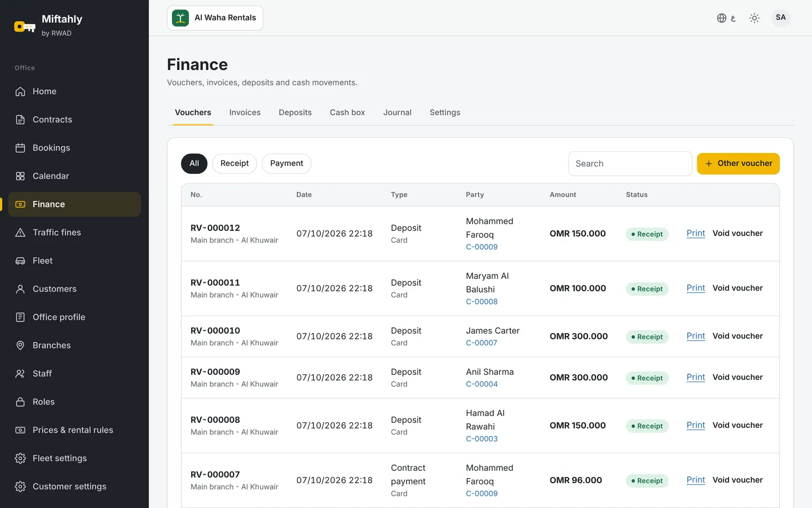The image size is (812, 508).
Task: Print voucher RV-000012
Action: click(696, 233)
